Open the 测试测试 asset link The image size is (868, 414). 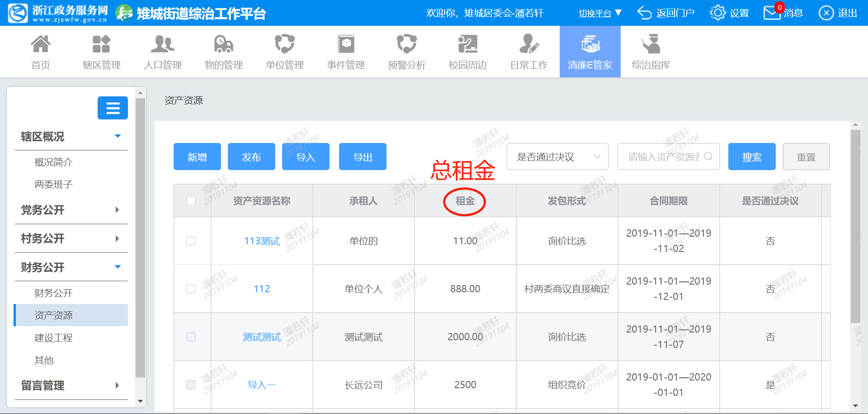point(262,337)
